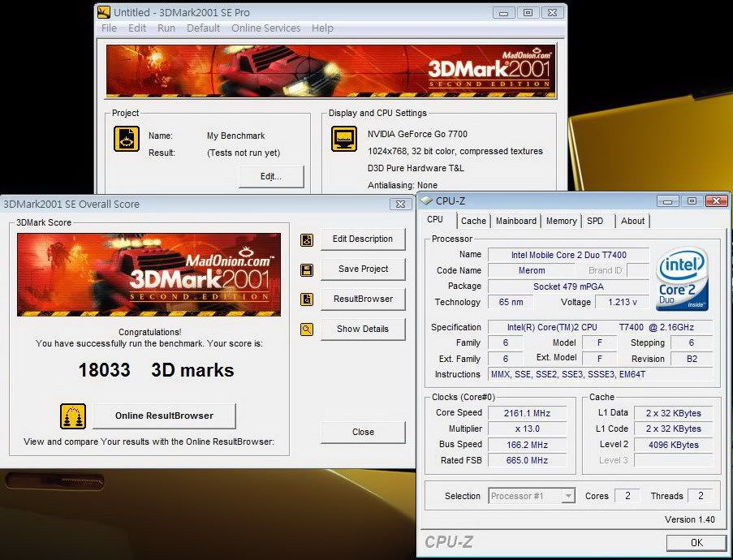The height and width of the screenshot is (560, 733).
Task: Click the Display settings monitor icon
Action: tap(344, 139)
